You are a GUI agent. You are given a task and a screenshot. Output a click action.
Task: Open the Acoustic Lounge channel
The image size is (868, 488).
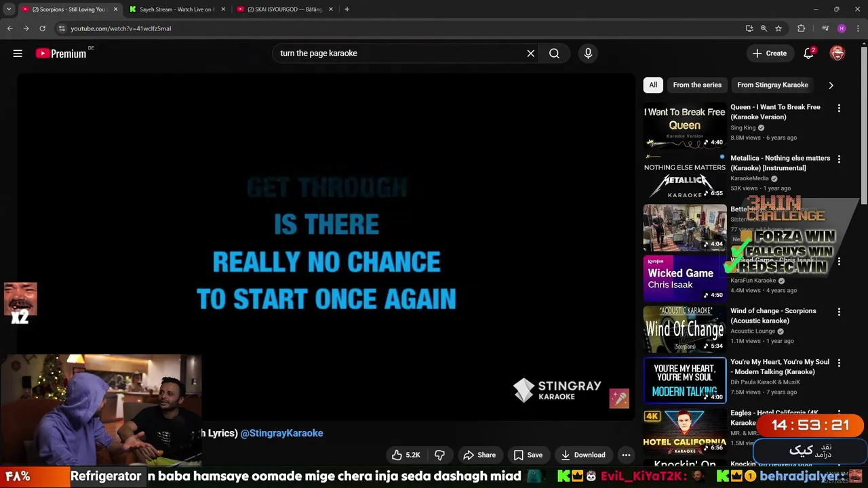tap(752, 331)
